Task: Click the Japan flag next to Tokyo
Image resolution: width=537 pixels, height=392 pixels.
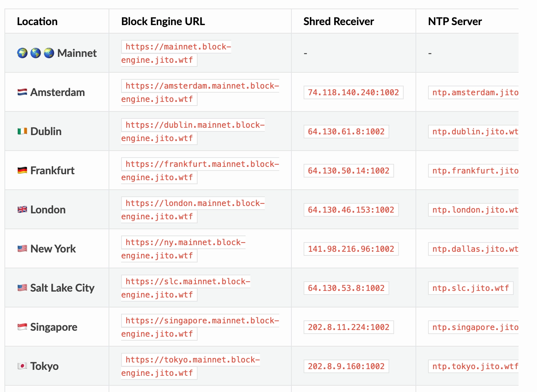Action: click(x=22, y=366)
